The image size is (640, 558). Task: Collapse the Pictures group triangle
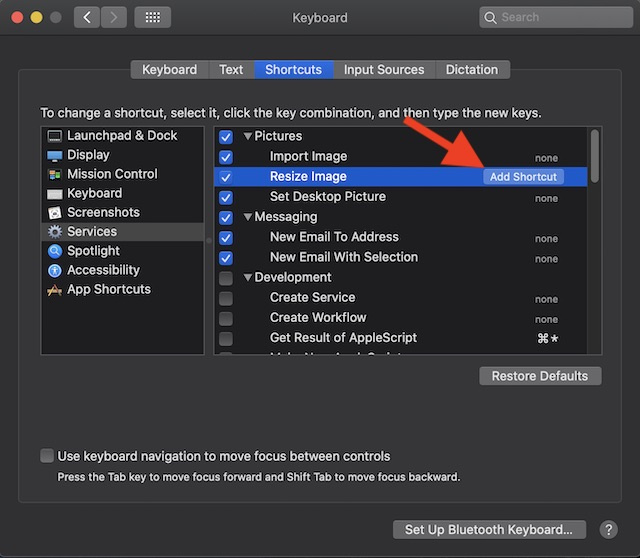coord(248,136)
